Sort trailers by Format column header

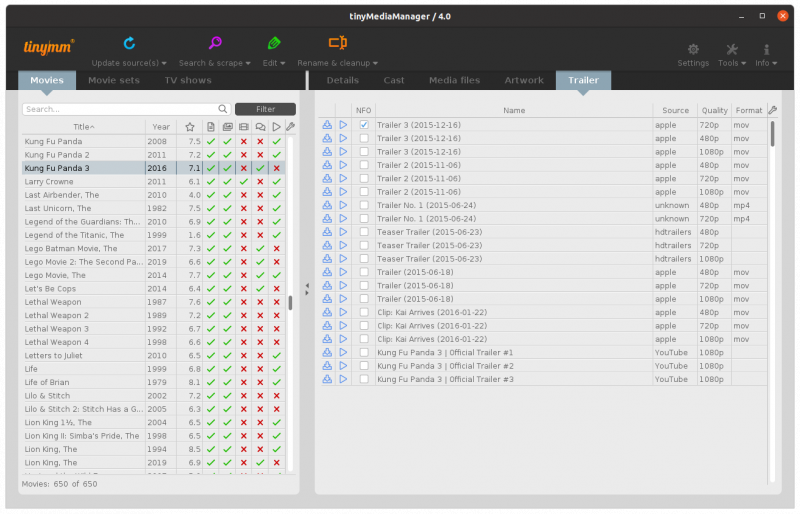(748, 110)
